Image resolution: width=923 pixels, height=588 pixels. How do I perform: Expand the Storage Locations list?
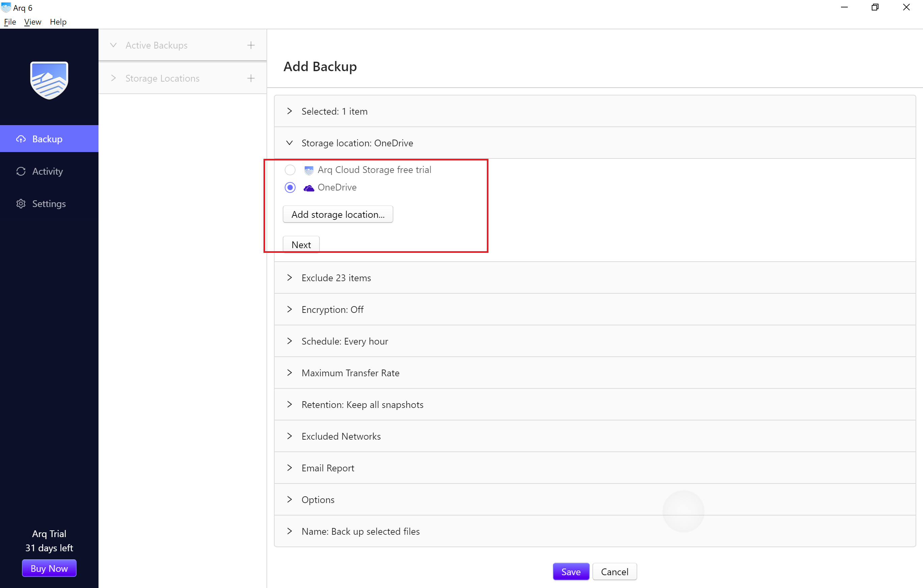point(113,78)
